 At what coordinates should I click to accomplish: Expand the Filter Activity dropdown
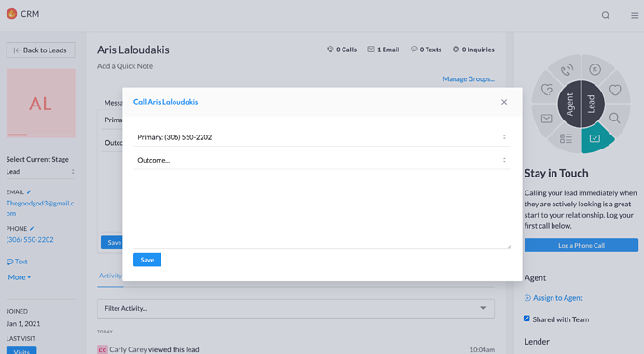pyautogui.click(x=296, y=308)
